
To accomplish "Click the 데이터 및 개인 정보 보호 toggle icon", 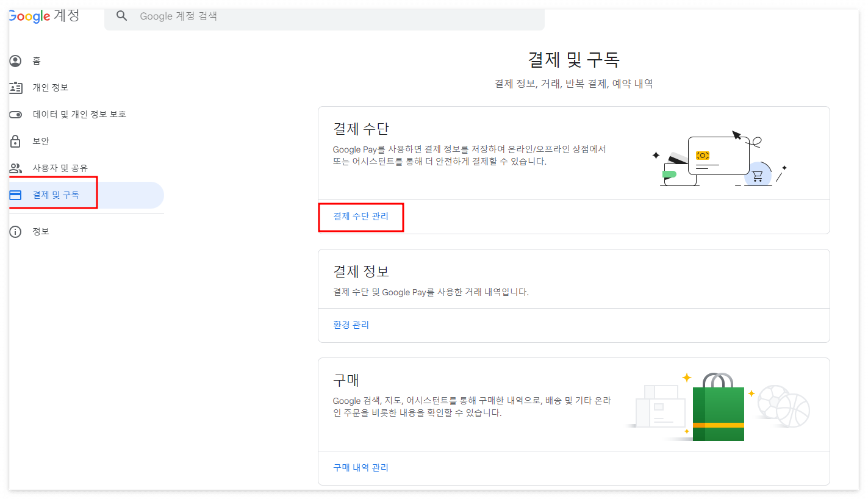I will (15, 115).
